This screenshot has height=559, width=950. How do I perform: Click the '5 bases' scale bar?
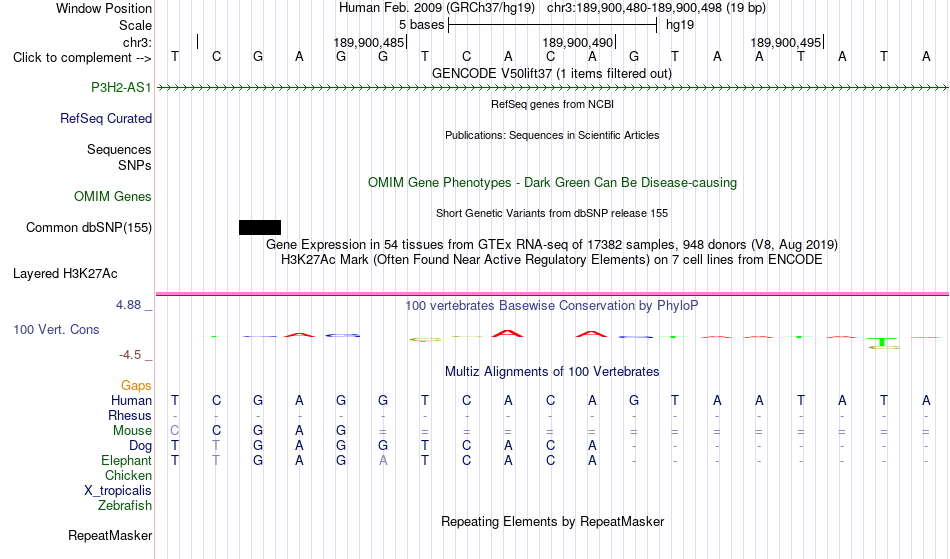[553, 25]
